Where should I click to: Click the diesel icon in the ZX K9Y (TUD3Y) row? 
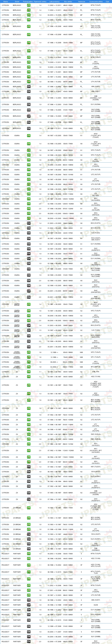29,467
